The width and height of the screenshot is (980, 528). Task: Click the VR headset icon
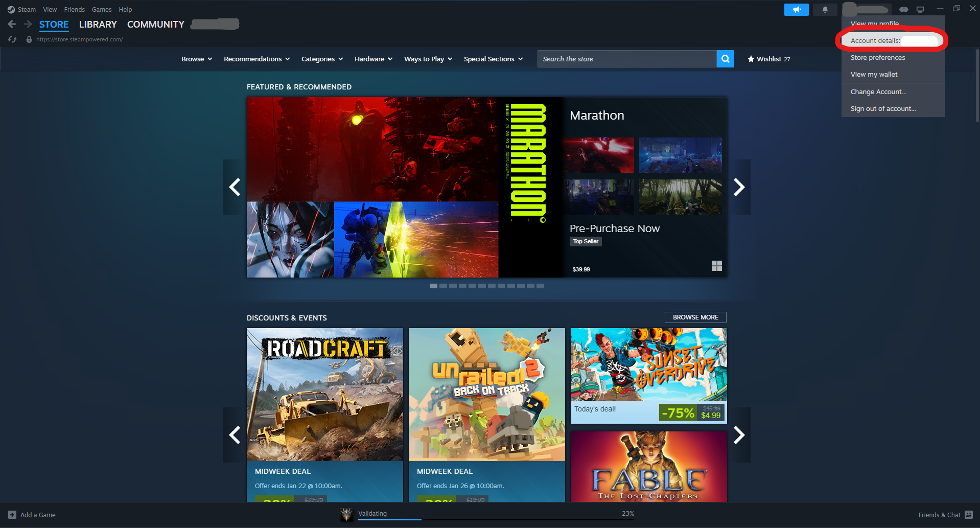(x=903, y=10)
